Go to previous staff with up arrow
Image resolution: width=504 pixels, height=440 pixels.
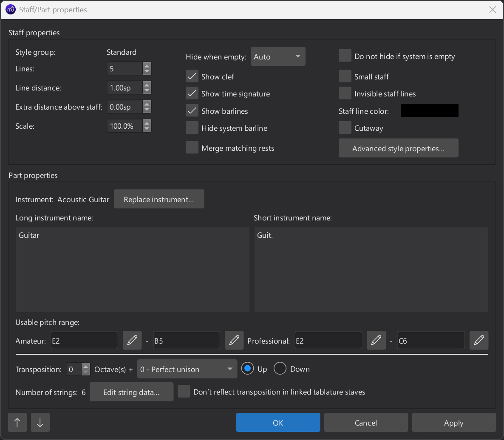point(17,423)
